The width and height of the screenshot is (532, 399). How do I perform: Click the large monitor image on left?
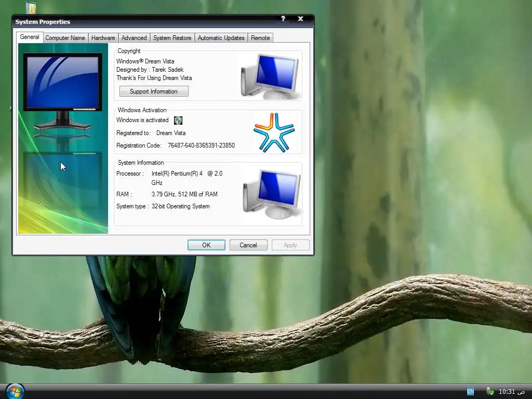[63, 91]
